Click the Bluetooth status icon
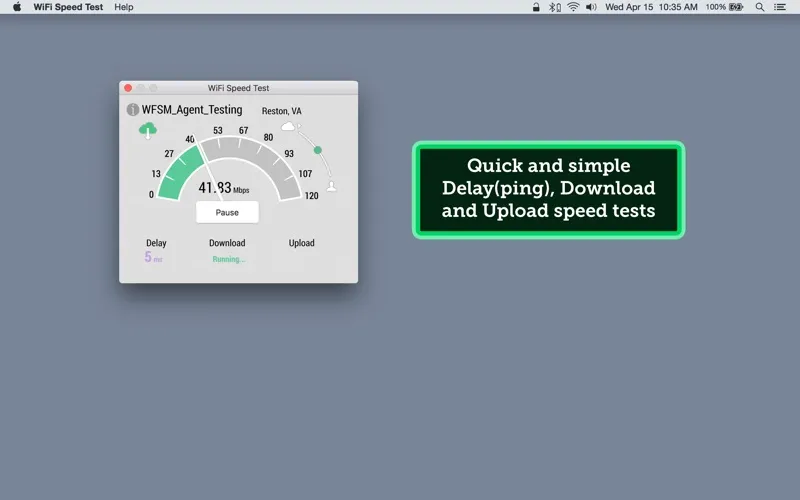The image size is (800, 500). [x=555, y=7]
